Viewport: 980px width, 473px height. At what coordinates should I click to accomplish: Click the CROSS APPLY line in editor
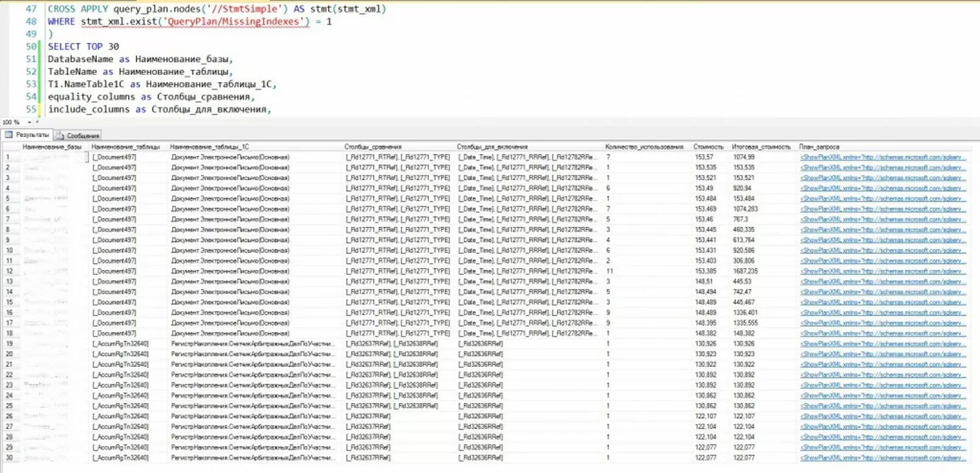pos(217,9)
